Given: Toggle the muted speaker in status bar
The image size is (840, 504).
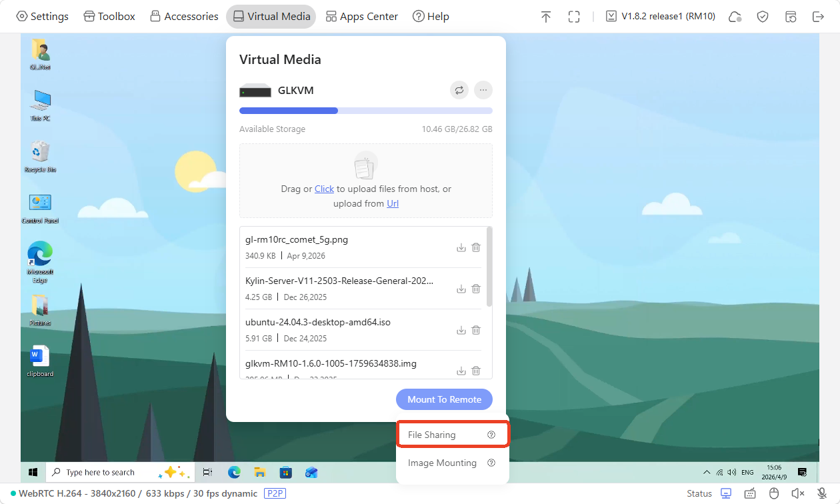Looking at the screenshot, I should pos(797,493).
